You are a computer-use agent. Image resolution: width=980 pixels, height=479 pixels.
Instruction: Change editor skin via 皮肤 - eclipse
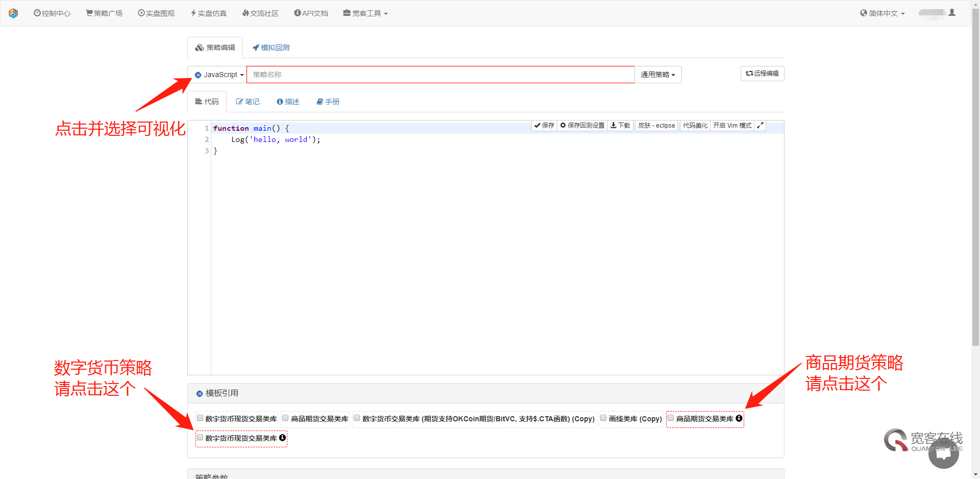(x=656, y=126)
